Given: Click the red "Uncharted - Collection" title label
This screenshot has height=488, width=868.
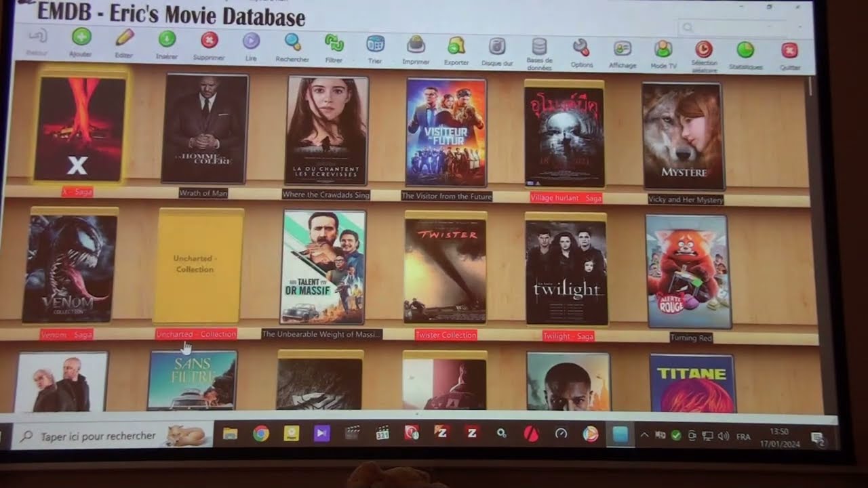Looking at the screenshot, I should (196, 334).
